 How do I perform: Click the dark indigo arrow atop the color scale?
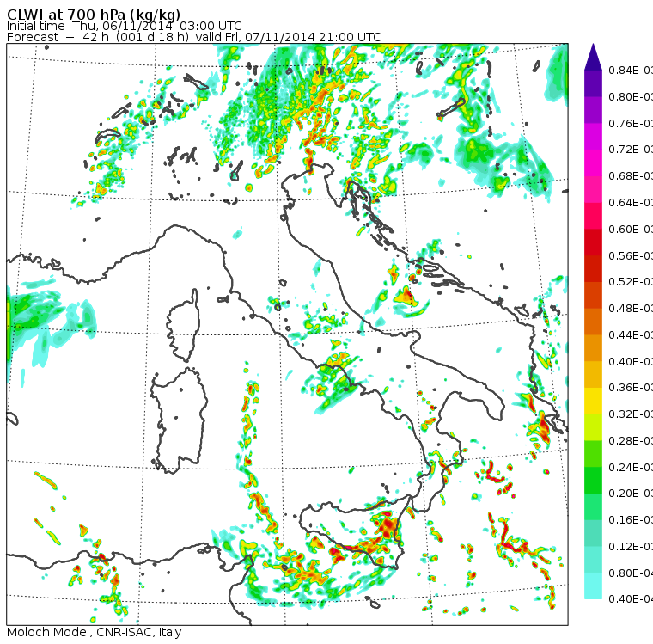point(593,57)
